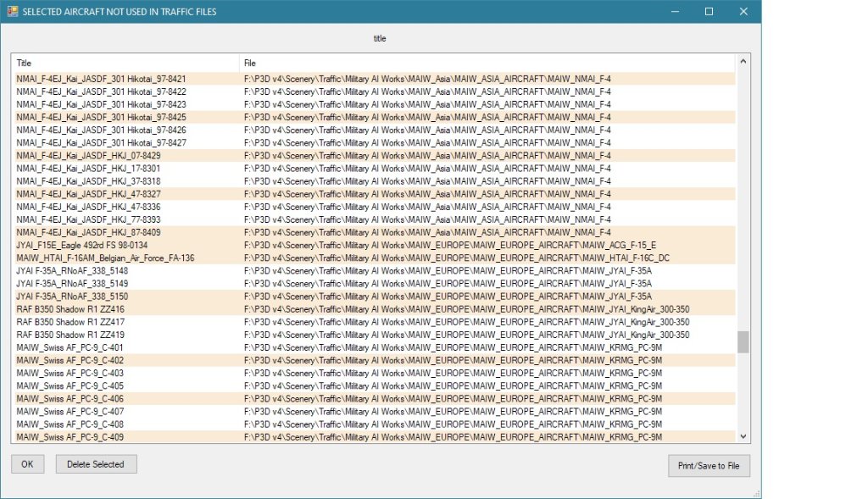Select NMAI_F-4EJ_Kai_JASDF_HKJ_07-8429 row

click(x=88, y=156)
